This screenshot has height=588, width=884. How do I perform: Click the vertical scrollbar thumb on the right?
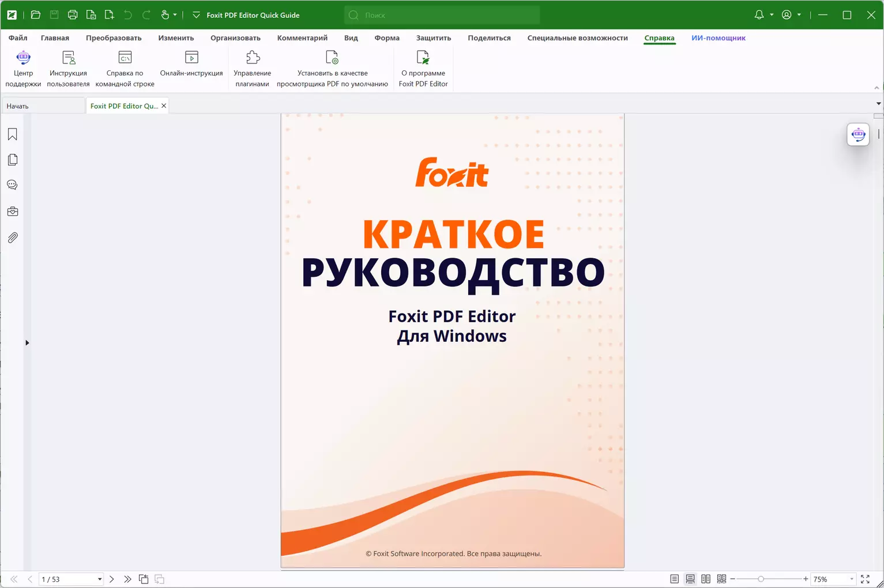(x=878, y=134)
